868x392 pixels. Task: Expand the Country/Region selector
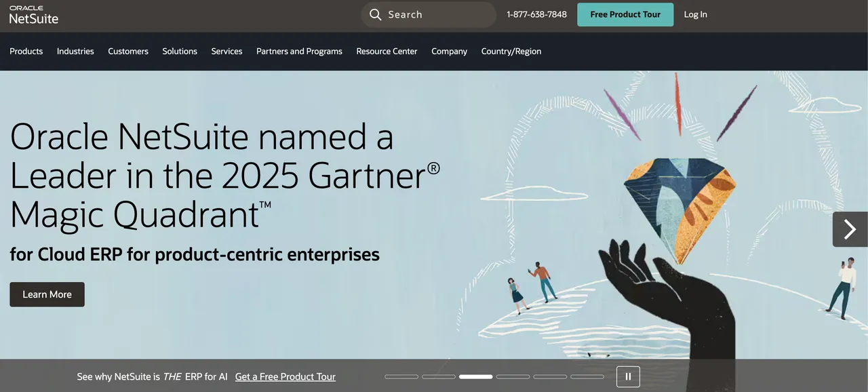pos(511,51)
